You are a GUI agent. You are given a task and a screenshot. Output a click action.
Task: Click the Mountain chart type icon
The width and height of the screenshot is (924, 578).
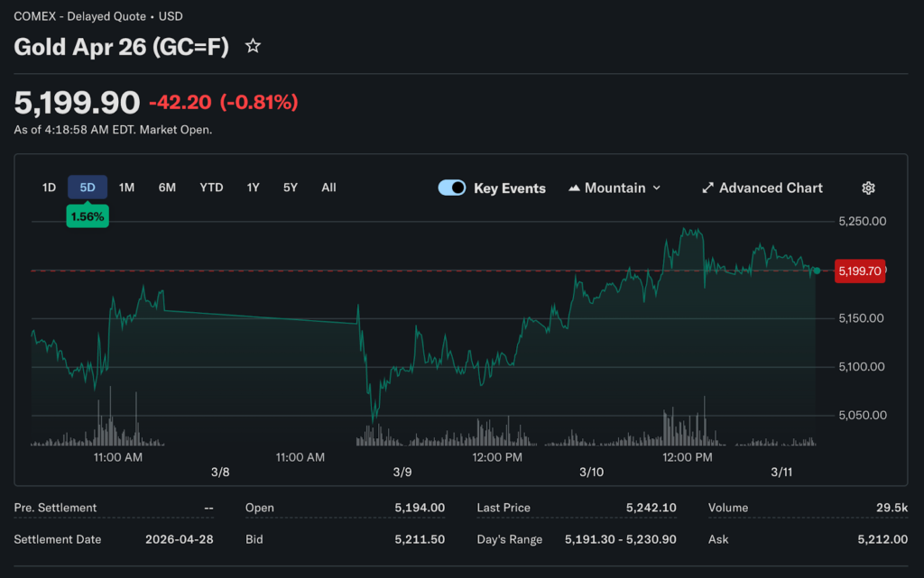point(575,188)
